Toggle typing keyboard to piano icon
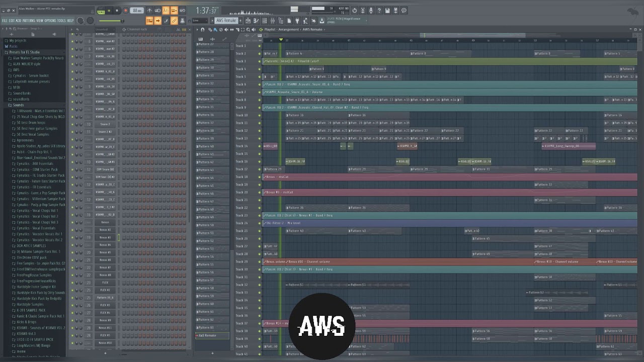The image size is (644, 362). click(x=149, y=21)
